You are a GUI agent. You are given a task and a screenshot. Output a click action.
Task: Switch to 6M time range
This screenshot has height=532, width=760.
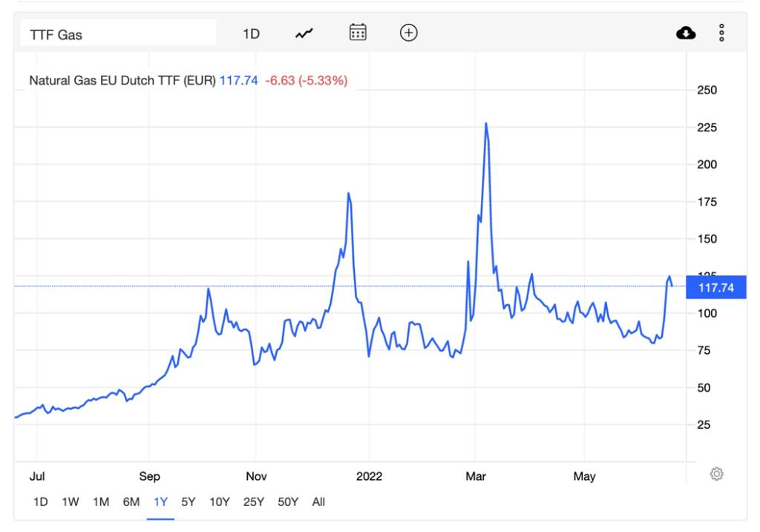pyautogui.click(x=131, y=502)
